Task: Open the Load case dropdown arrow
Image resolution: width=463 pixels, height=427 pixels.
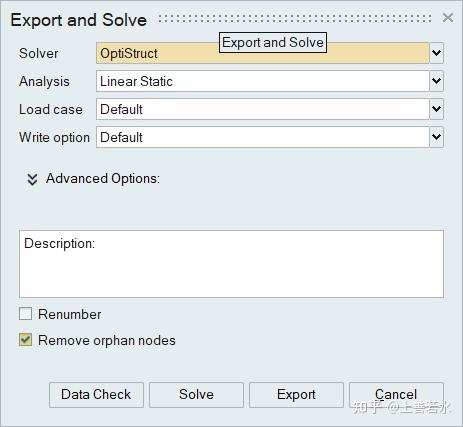Action: [436, 109]
